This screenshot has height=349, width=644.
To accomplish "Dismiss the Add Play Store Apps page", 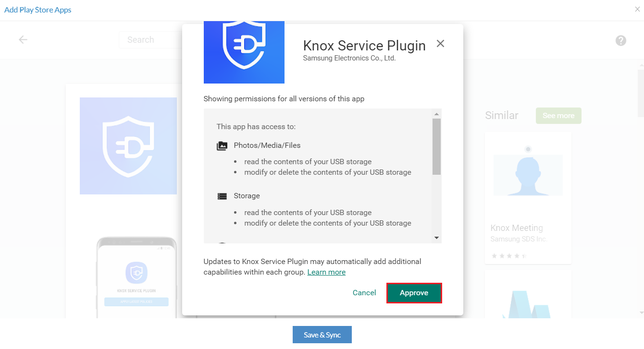I will pyautogui.click(x=636, y=9).
